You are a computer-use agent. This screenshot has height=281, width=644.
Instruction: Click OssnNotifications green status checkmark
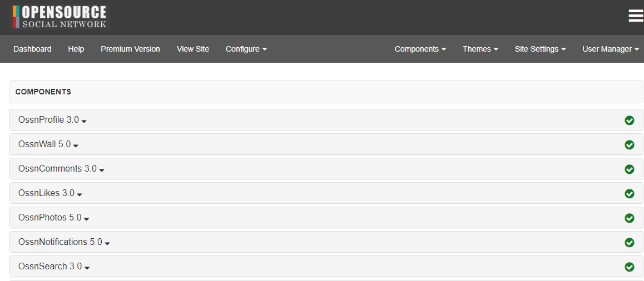(629, 243)
